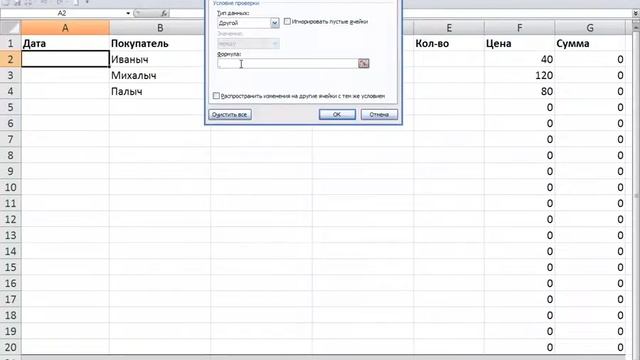Click the active empty cell A2
Viewport: 640px width, 360px height.
65,59
